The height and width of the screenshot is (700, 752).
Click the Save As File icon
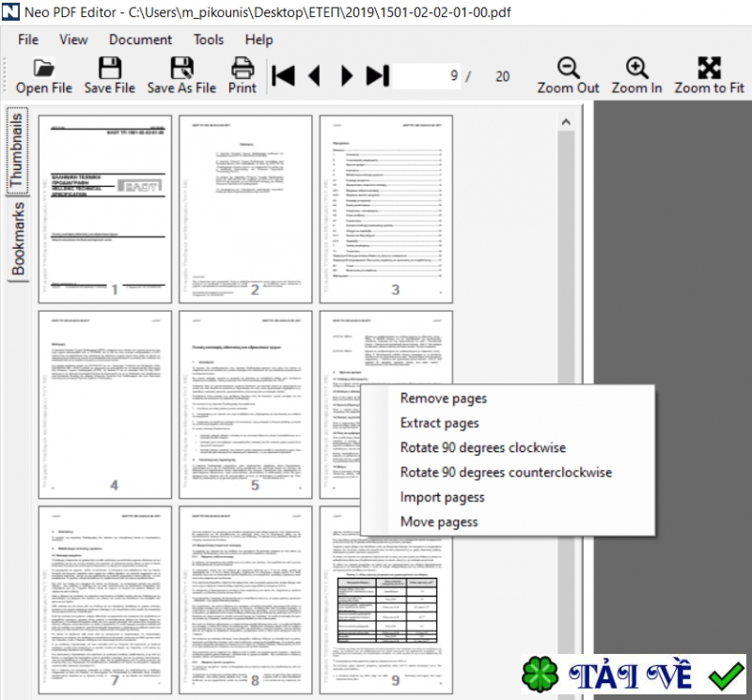[181, 75]
